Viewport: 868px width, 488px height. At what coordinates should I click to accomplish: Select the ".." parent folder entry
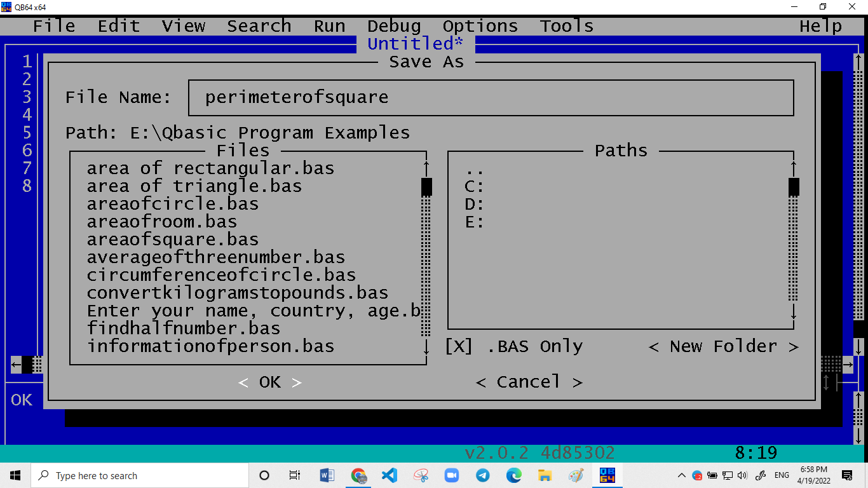[x=475, y=169]
